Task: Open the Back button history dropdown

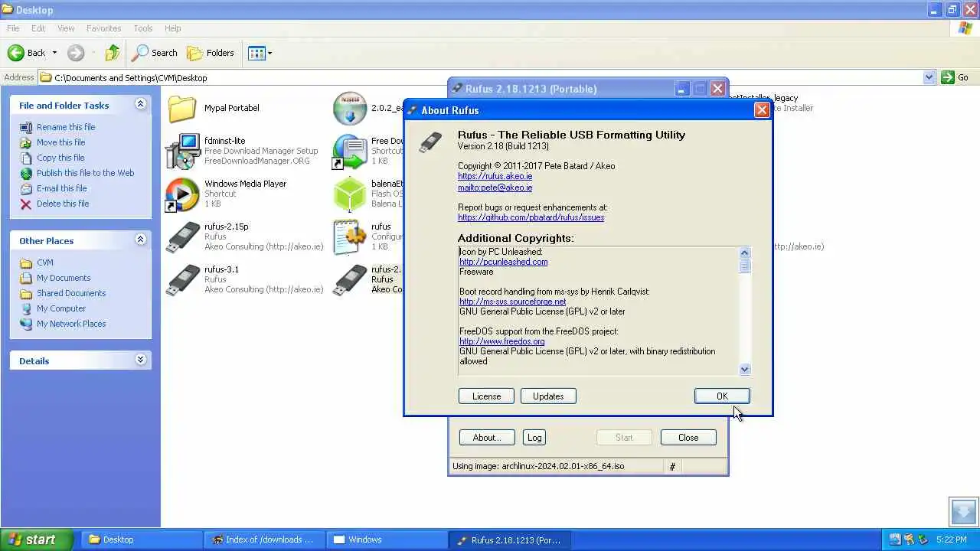Action: click(54, 53)
